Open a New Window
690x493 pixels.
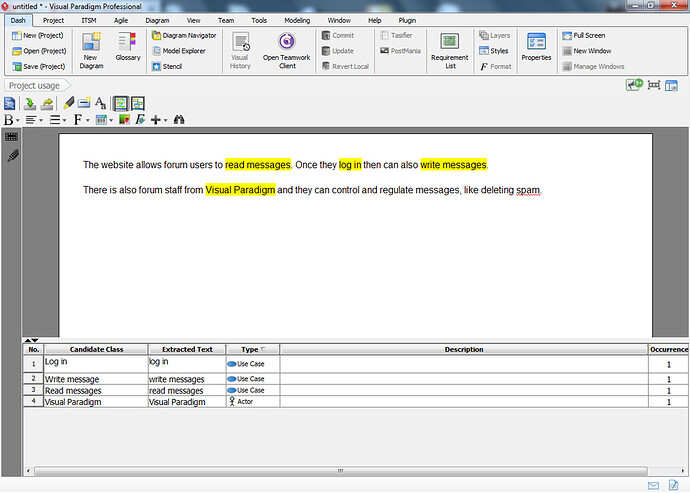point(587,51)
